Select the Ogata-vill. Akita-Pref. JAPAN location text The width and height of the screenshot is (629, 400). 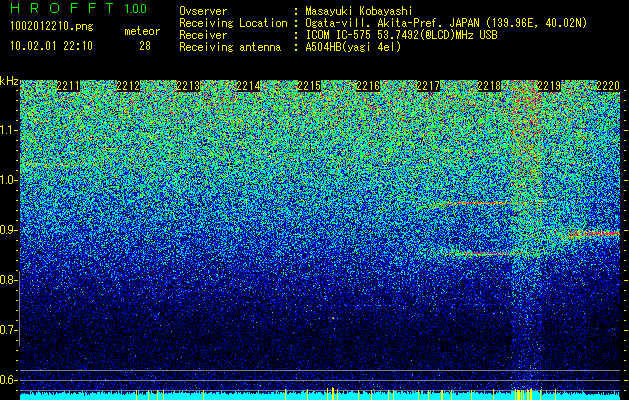click(x=446, y=23)
